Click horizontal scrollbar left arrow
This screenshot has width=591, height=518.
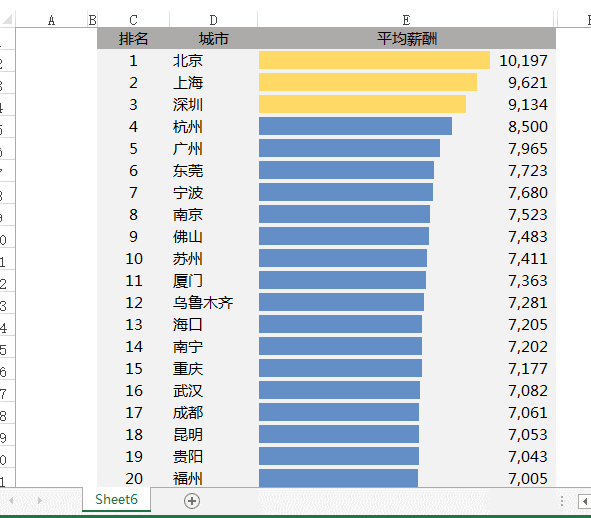pos(585,501)
